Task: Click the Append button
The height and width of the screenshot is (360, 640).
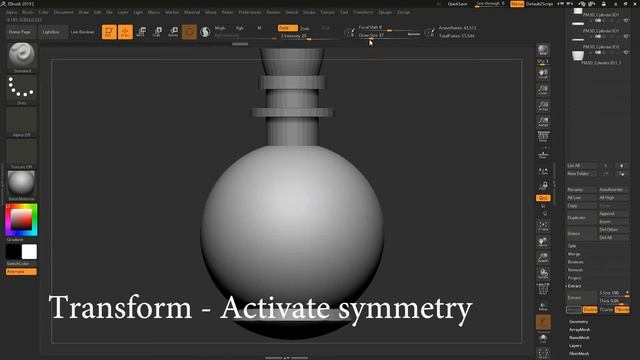Action: (x=613, y=214)
